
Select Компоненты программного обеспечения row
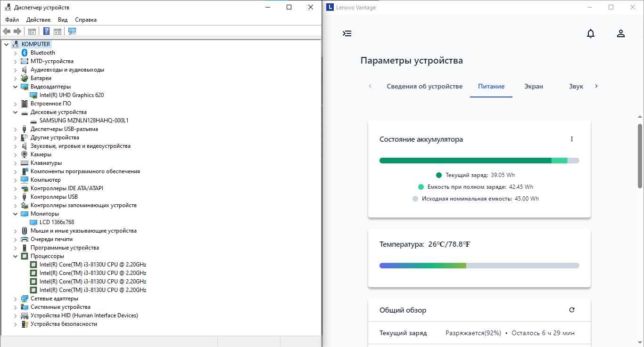(85, 171)
